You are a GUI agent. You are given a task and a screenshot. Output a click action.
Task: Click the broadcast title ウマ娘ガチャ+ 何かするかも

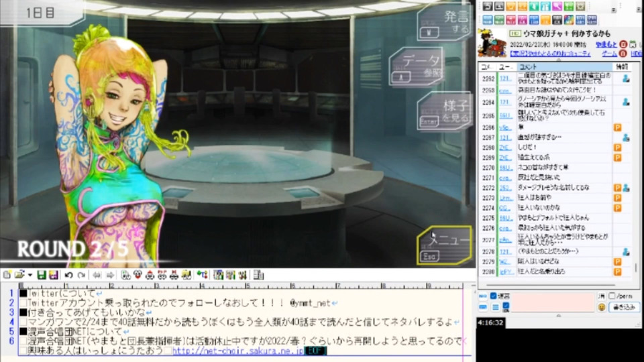567,34
